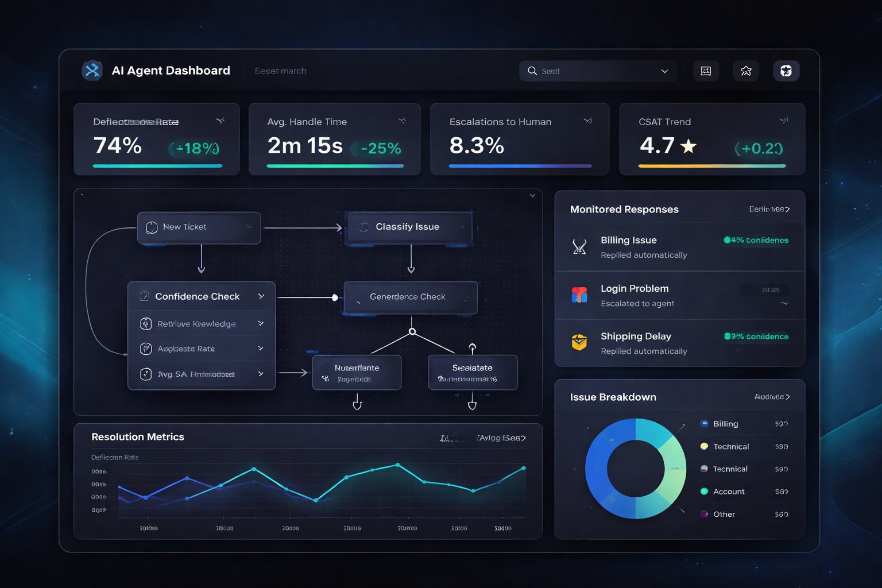Click the AI Agent Dashboard logo icon
The image size is (882, 588).
coord(92,71)
